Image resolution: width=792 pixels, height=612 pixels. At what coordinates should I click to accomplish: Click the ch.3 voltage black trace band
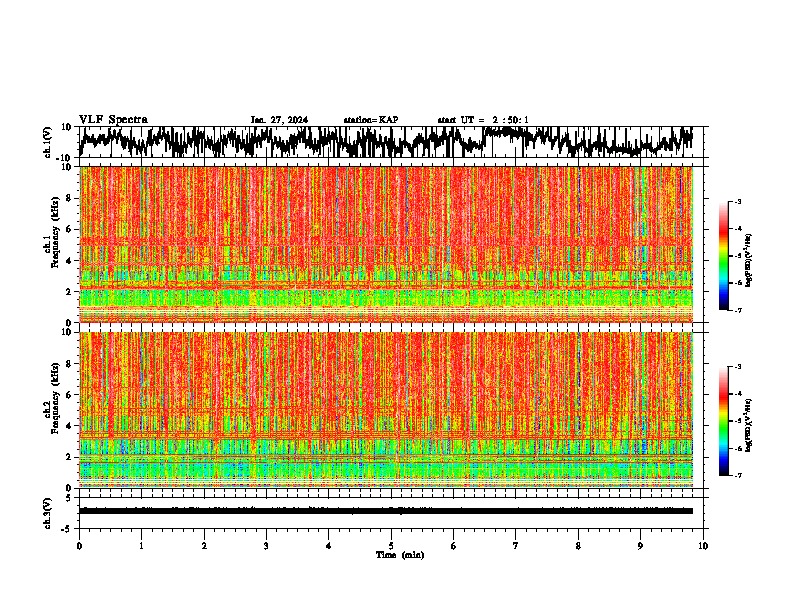pyautogui.click(x=386, y=511)
